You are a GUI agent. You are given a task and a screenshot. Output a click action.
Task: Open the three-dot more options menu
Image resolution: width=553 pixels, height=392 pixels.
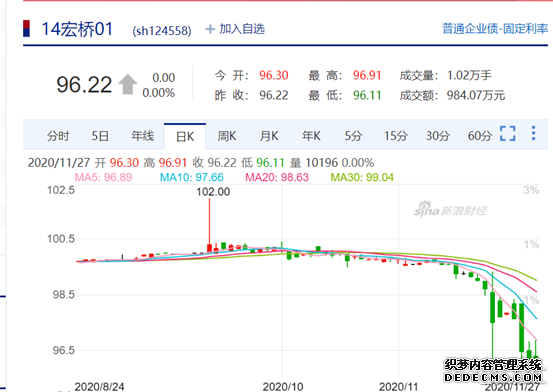coord(533,133)
